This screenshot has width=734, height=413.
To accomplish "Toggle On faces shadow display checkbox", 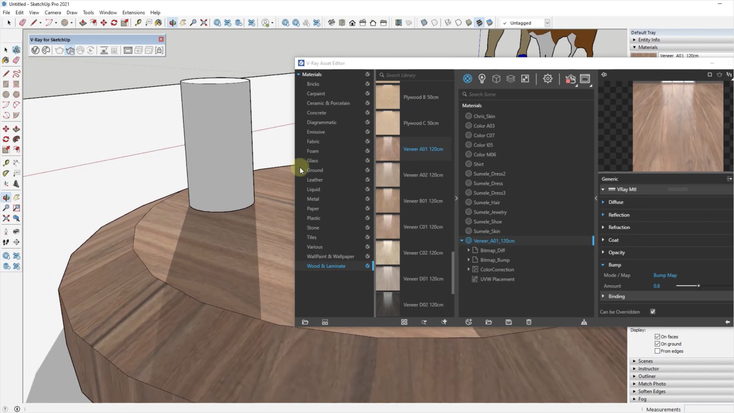I will tap(657, 336).
